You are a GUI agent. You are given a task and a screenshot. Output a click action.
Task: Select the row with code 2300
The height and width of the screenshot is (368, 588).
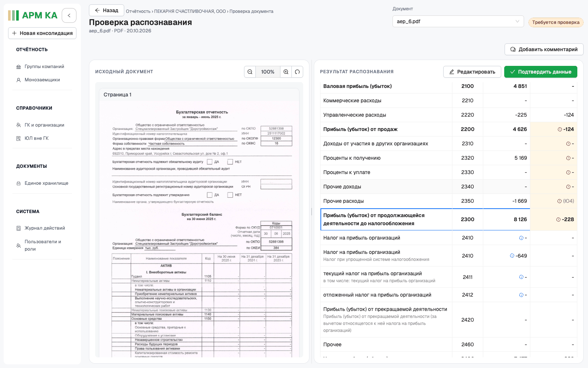point(449,219)
